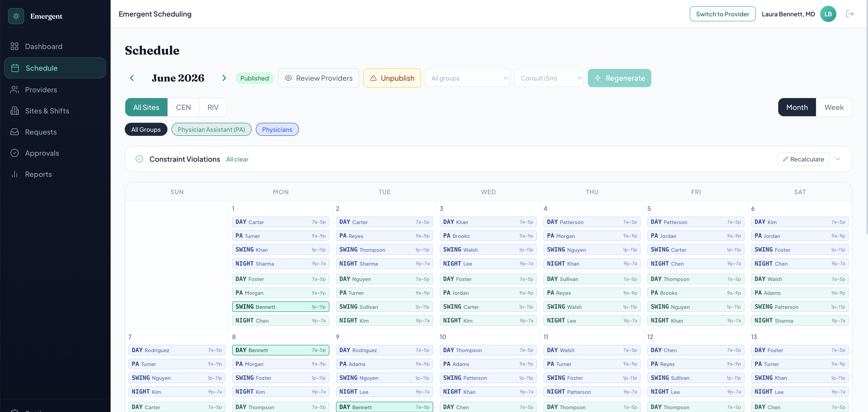Filter by Physicians group

click(277, 130)
